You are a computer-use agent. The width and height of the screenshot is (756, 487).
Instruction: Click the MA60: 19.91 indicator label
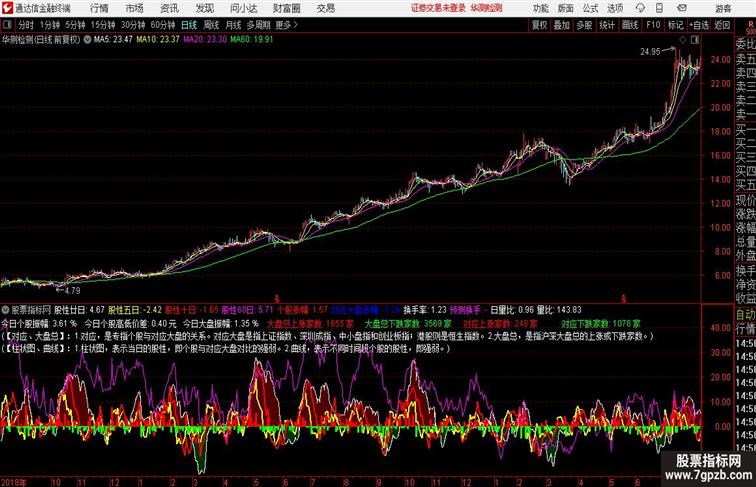pyautogui.click(x=252, y=40)
